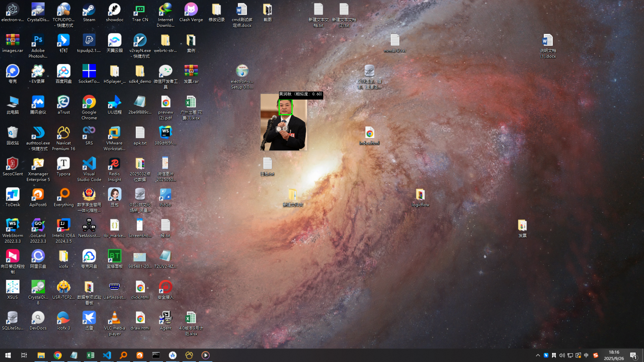Select the Clash Verge desktop icon
The height and width of the screenshot is (362, 644).
point(191,10)
